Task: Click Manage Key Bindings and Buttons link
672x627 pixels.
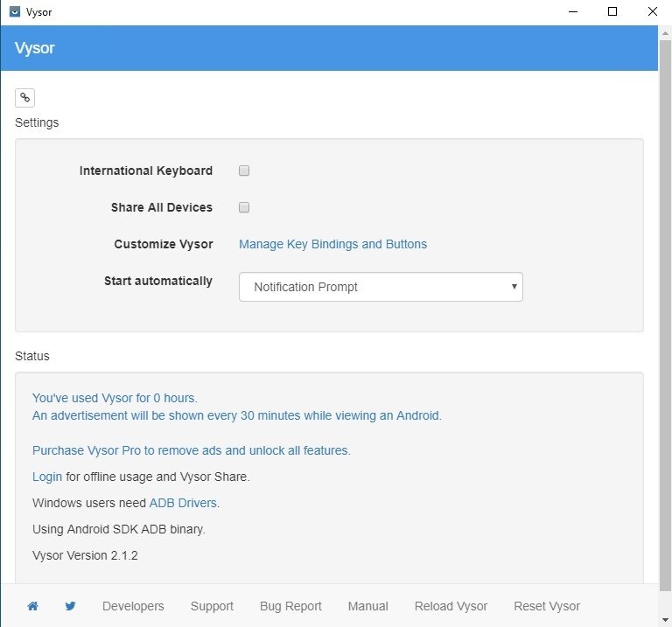Action: point(333,244)
